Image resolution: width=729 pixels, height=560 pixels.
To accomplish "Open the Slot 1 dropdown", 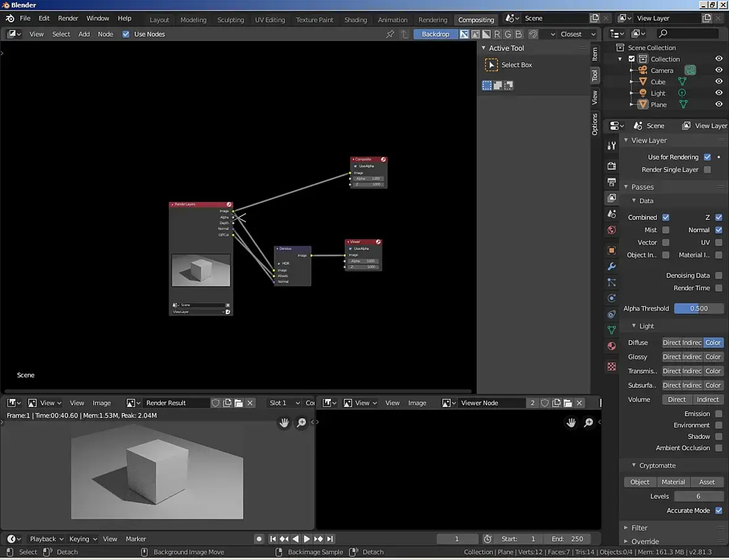I will pyautogui.click(x=284, y=403).
